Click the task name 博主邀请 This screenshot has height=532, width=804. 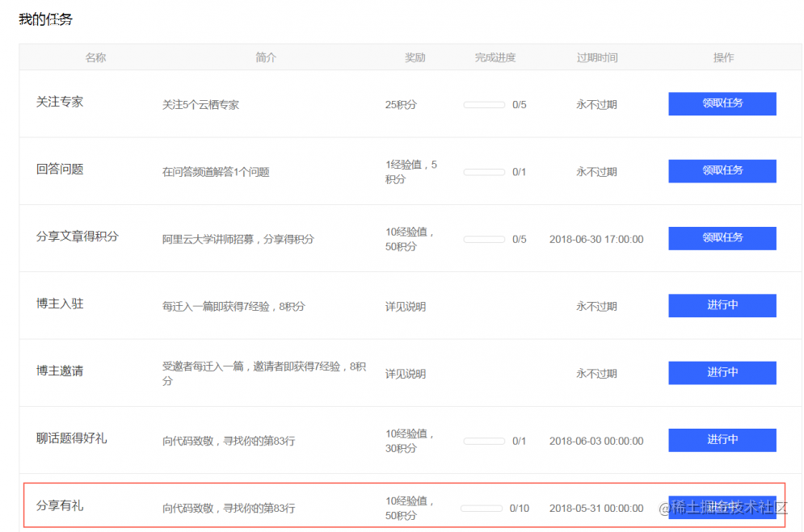pyautogui.click(x=60, y=371)
